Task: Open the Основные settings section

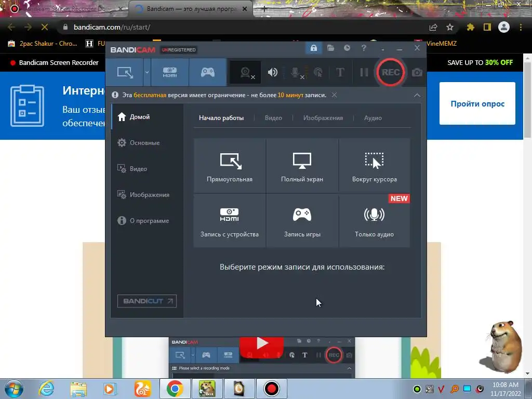Action: [x=148, y=143]
